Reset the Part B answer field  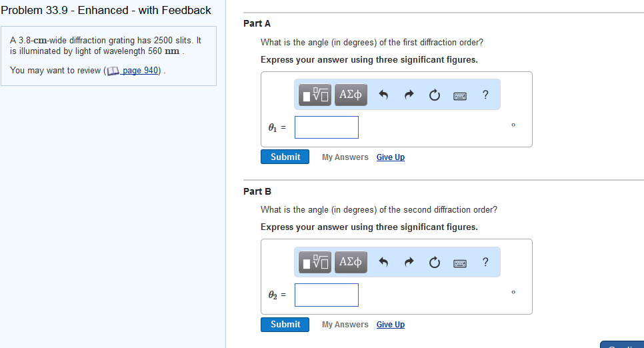(x=434, y=263)
